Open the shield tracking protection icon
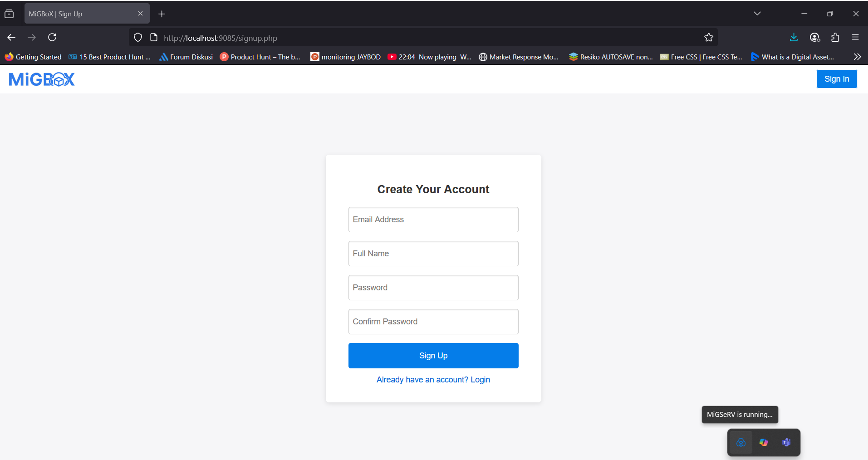The image size is (868, 460). (x=138, y=38)
